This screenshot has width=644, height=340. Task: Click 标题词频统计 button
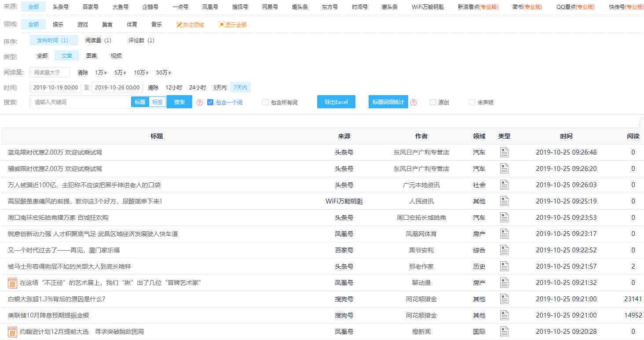point(388,102)
